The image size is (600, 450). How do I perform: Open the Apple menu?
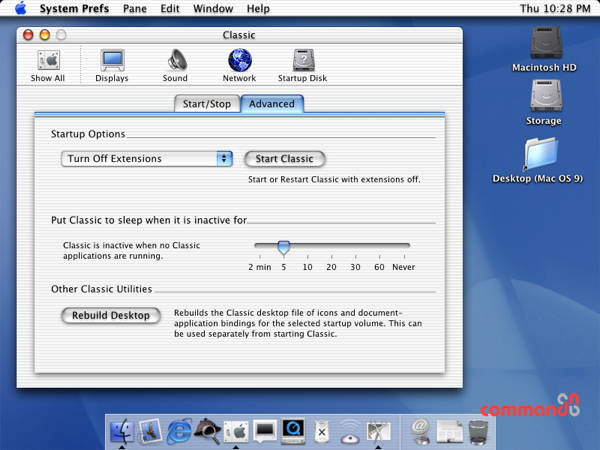[21, 8]
